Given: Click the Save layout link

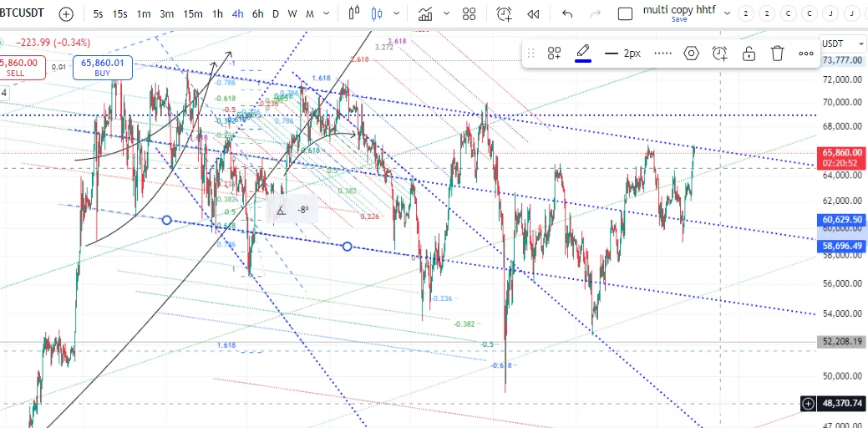Looking at the screenshot, I should (x=679, y=20).
